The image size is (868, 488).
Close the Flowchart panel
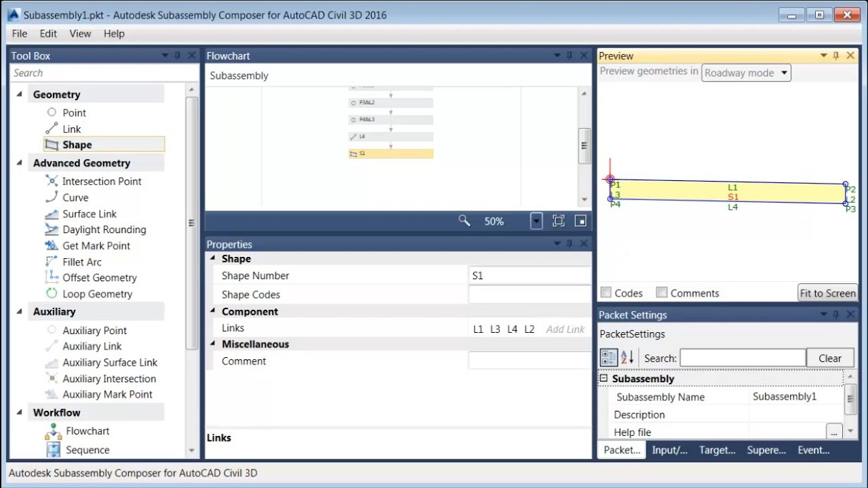[584, 56]
